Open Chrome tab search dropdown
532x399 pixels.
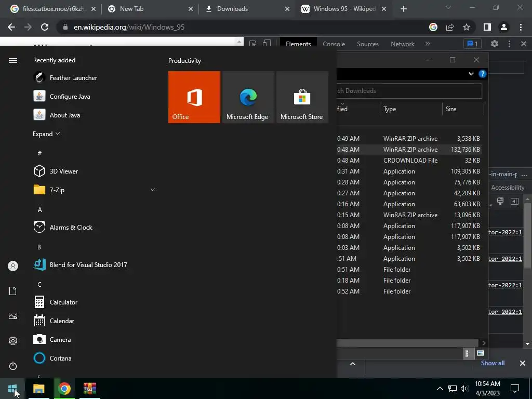click(x=448, y=7)
